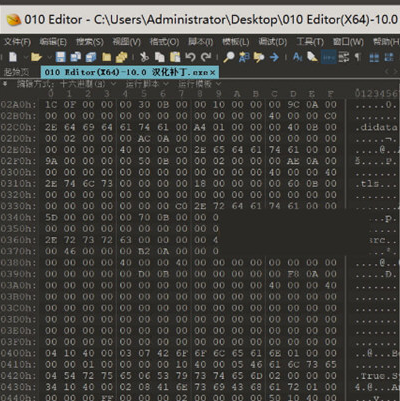
Task: Select byte 9A in row 02F0h
Action: tap(51, 161)
